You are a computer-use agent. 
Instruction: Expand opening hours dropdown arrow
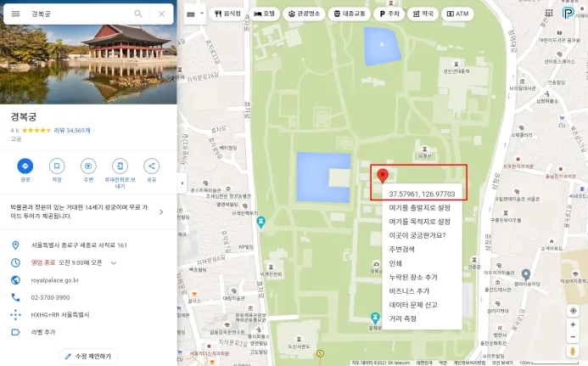pyautogui.click(x=114, y=262)
